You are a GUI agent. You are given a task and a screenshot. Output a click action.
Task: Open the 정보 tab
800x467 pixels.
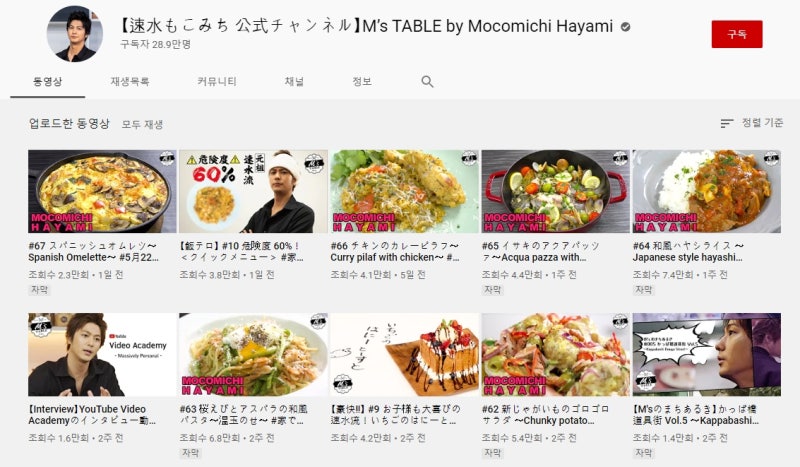click(362, 82)
